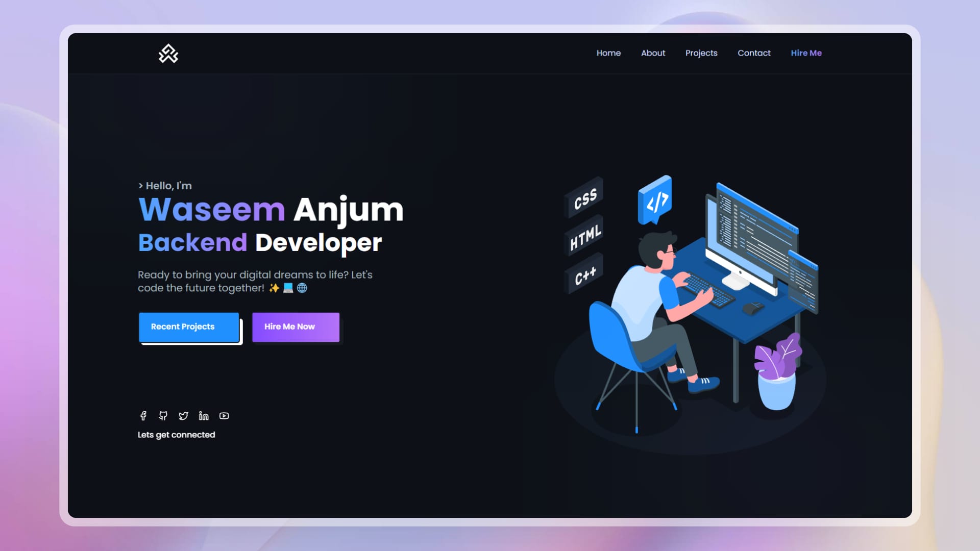Image resolution: width=980 pixels, height=551 pixels.
Task: Click the YouTube social icon
Action: 224,416
